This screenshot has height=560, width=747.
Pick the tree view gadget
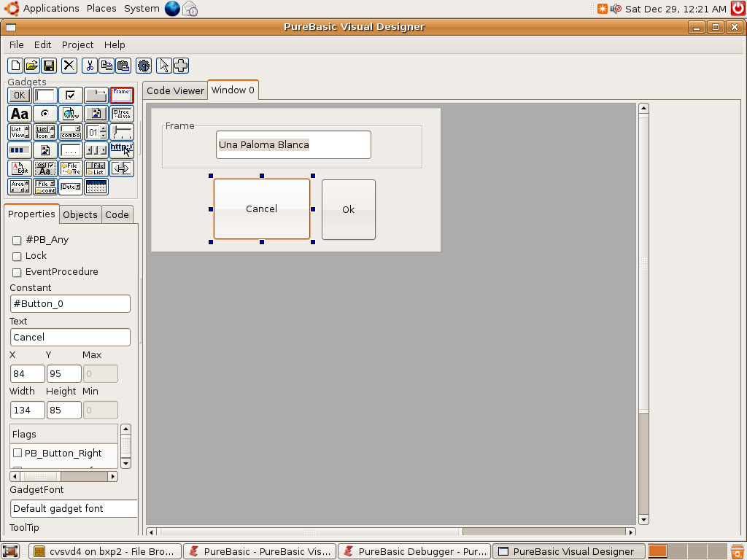(122, 114)
